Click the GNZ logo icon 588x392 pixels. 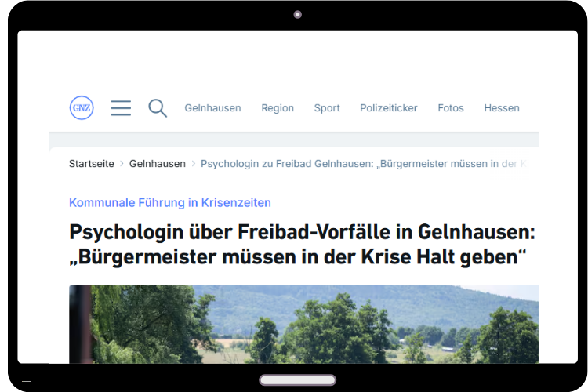(82, 108)
